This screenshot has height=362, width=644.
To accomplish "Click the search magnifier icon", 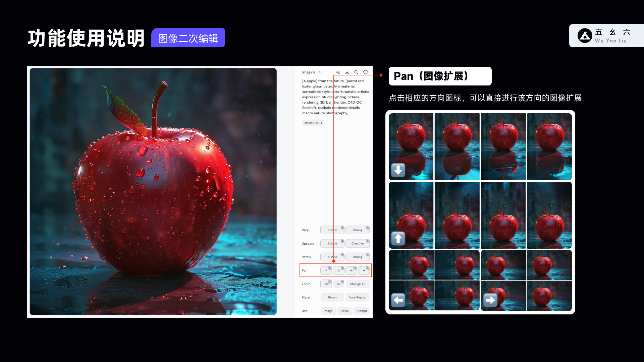I will [x=356, y=72].
